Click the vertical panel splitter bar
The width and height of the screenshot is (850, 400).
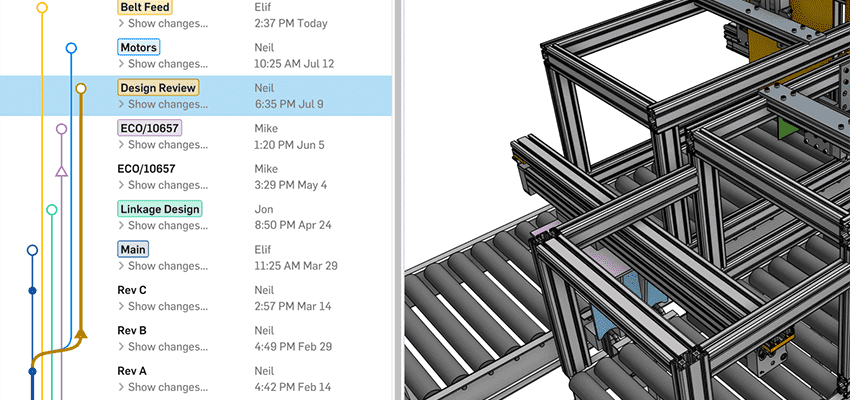[397, 200]
